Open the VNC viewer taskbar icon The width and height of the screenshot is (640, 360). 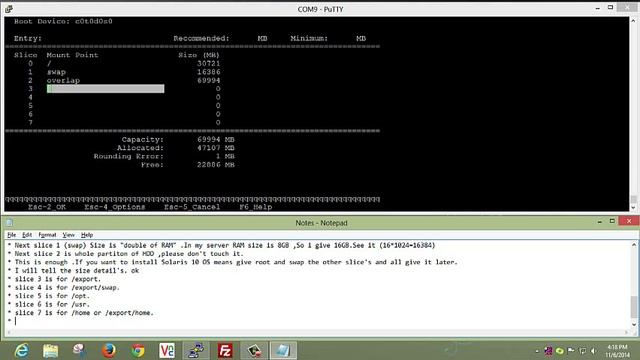click(x=167, y=351)
